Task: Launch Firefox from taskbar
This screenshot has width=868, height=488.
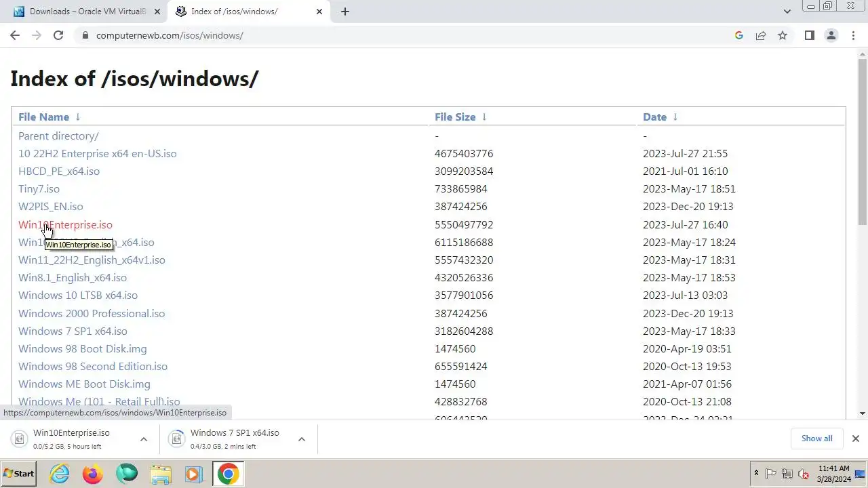Action: (93, 474)
